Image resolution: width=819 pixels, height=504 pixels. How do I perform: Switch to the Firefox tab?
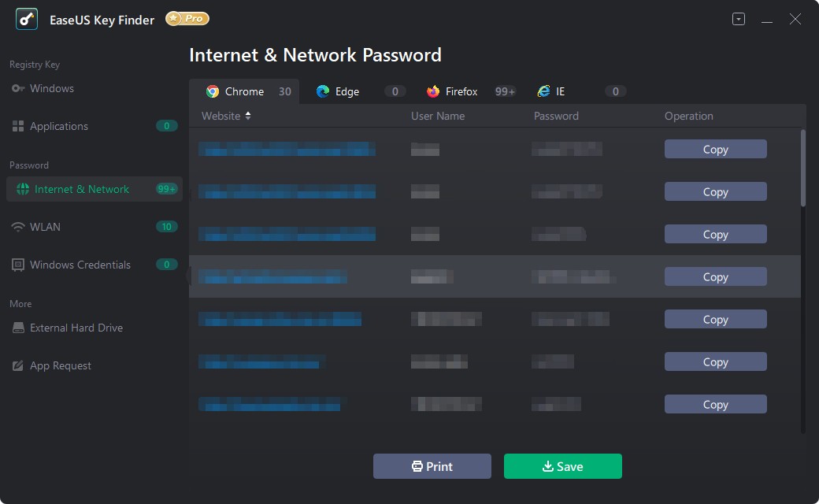(461, 91)
